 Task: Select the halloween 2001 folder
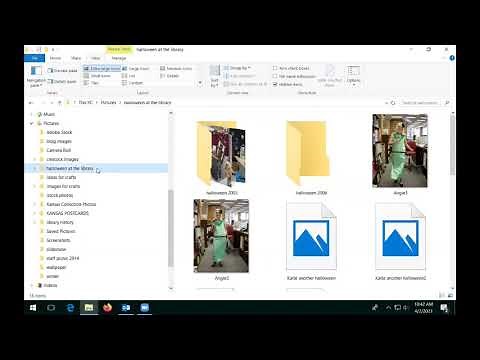(221, 158)
